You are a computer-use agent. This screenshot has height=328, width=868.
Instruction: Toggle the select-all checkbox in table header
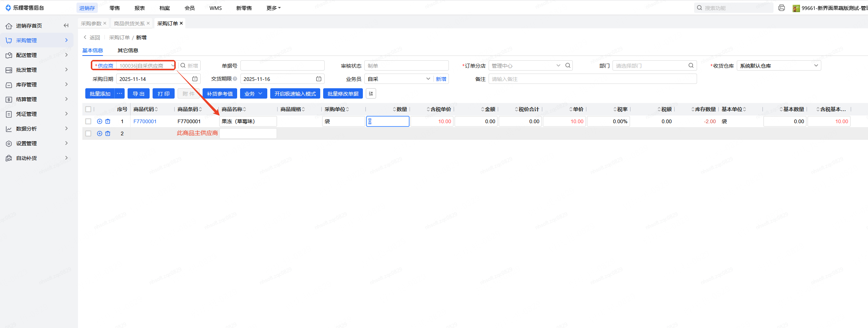pos(88,109)
